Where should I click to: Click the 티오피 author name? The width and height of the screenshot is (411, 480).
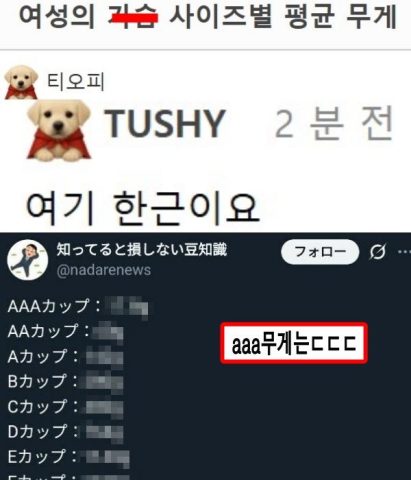[76, 82]
